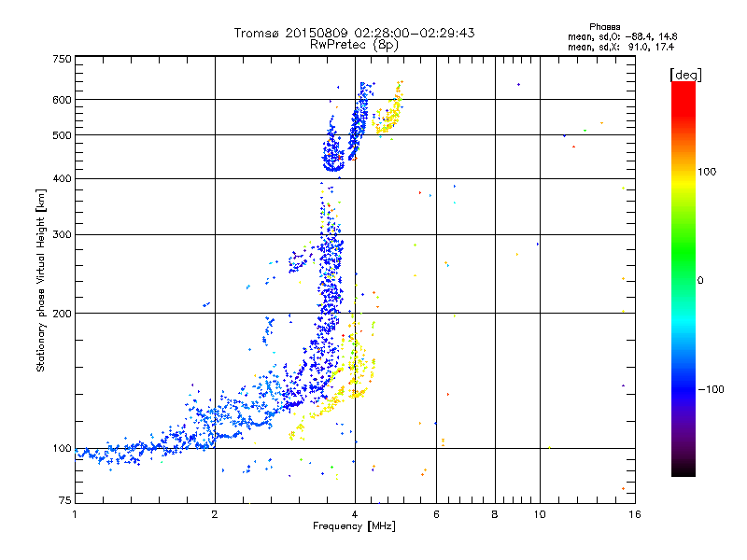Click the frequency axis tick label "4"
Viewport: 747px width, 560px height.
[355, 514]
